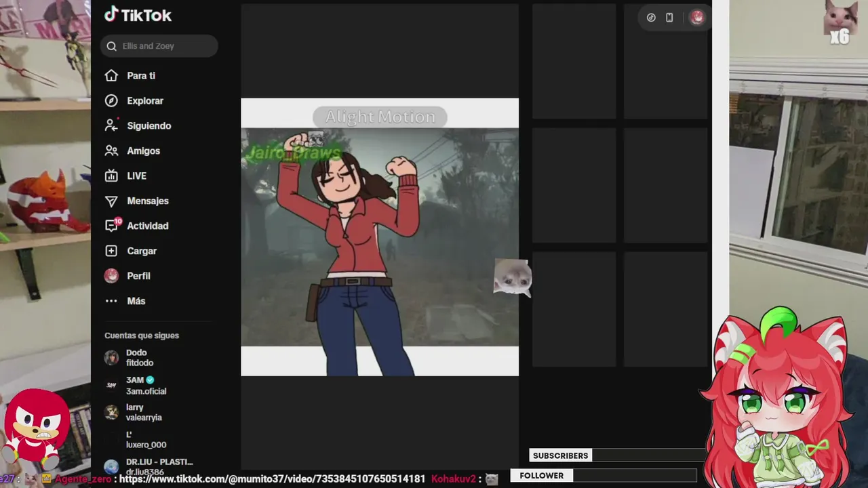Click the Explorar compass icon
This screenshot has height=488, width=868.
tap(111, 101)
